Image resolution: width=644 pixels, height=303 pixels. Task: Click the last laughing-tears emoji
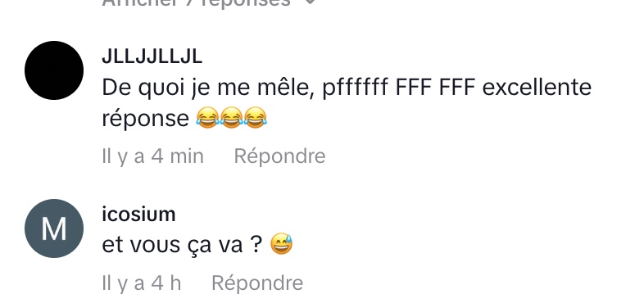coord(255,118)
